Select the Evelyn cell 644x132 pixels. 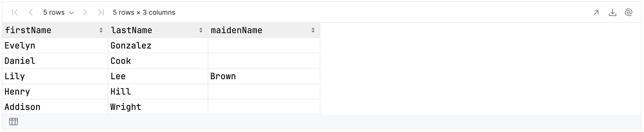coord(55,45)
